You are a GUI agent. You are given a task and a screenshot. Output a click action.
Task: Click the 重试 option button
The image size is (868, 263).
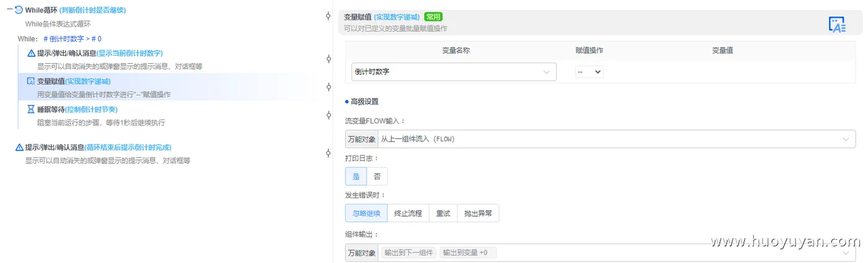[443, 213]
